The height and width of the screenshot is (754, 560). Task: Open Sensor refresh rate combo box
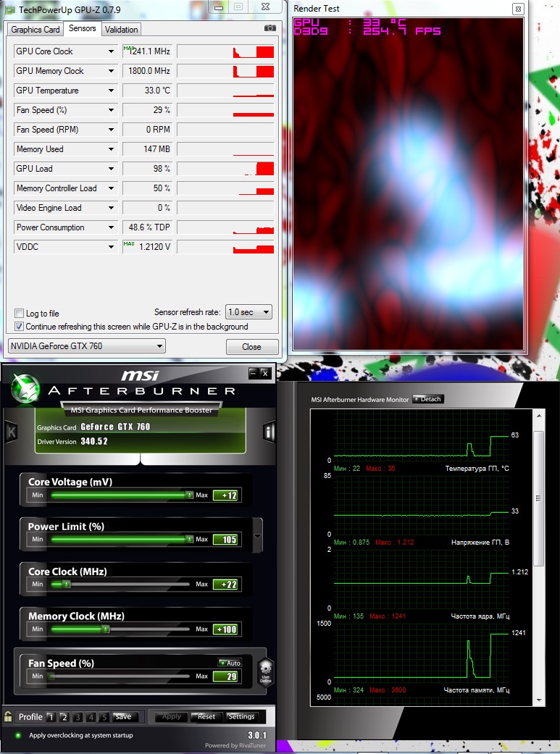tap(248, 312)
